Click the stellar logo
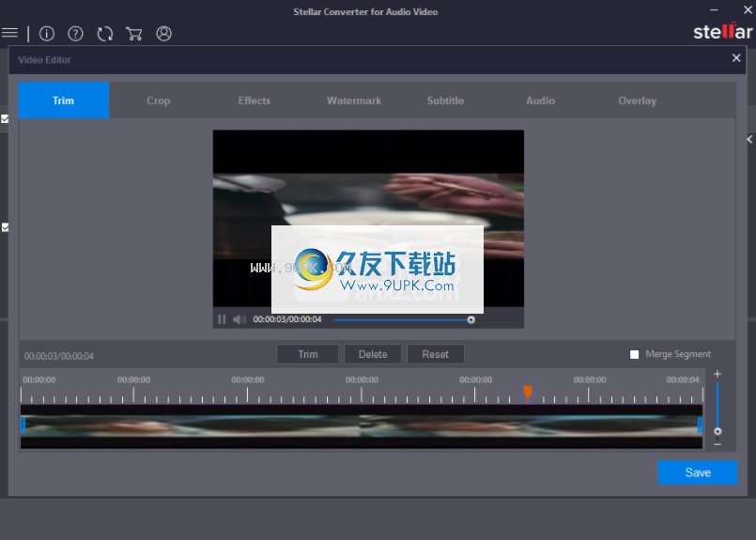 [x=722, y=32]
